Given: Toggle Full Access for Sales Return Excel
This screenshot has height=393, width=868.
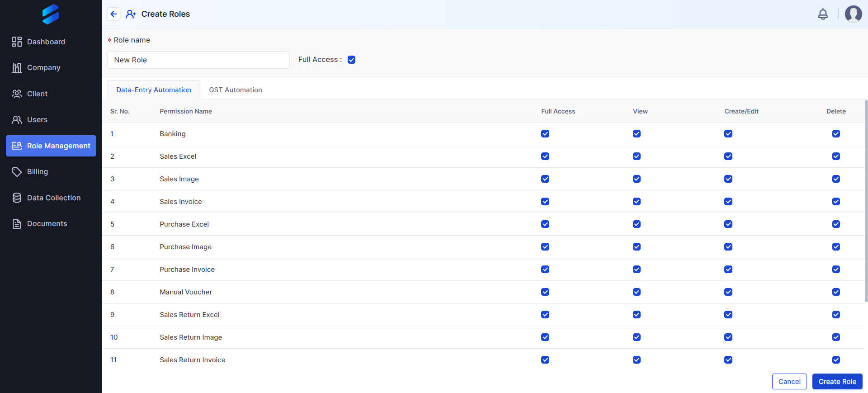Looking at the screenshot, I should (545, 315).
